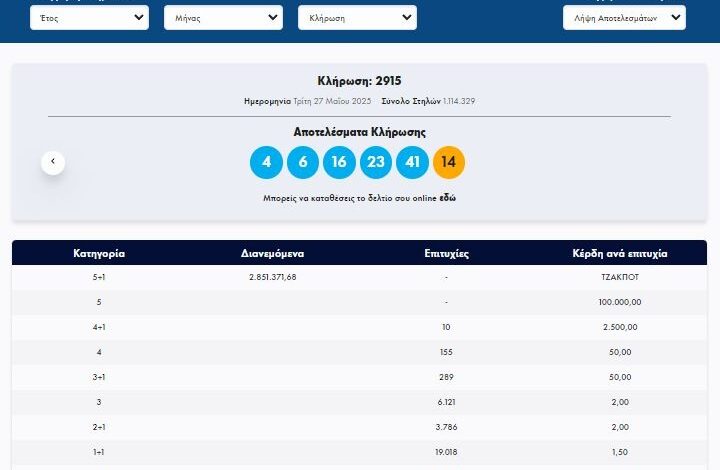Open the Κλήρωση draw selector
Screen dimensions: 720x470
tap(357, 17)
